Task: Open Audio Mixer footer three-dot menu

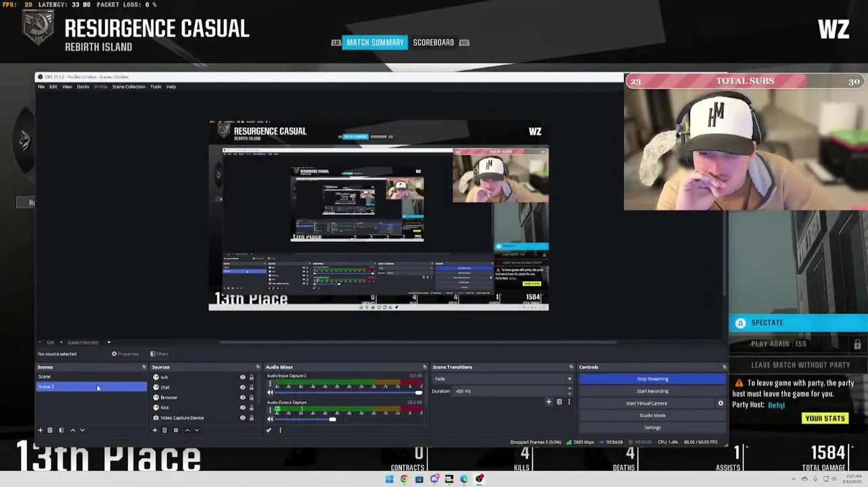Action: click(280, 430)
